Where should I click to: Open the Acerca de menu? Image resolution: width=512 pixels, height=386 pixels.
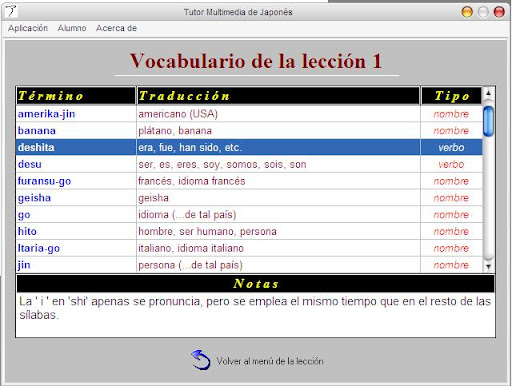click(116, 28)
